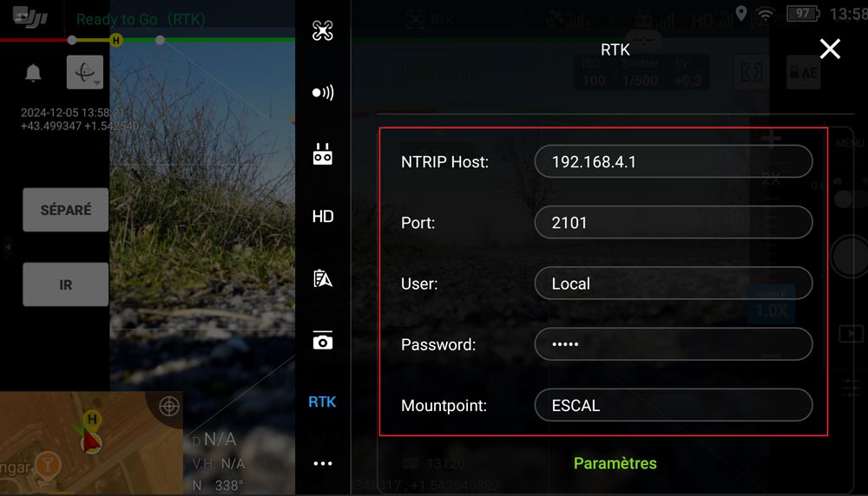The height and width of the screenshot is (496, 868).
Task: Open more settings three-dot menu
Action: pos(323,464)
